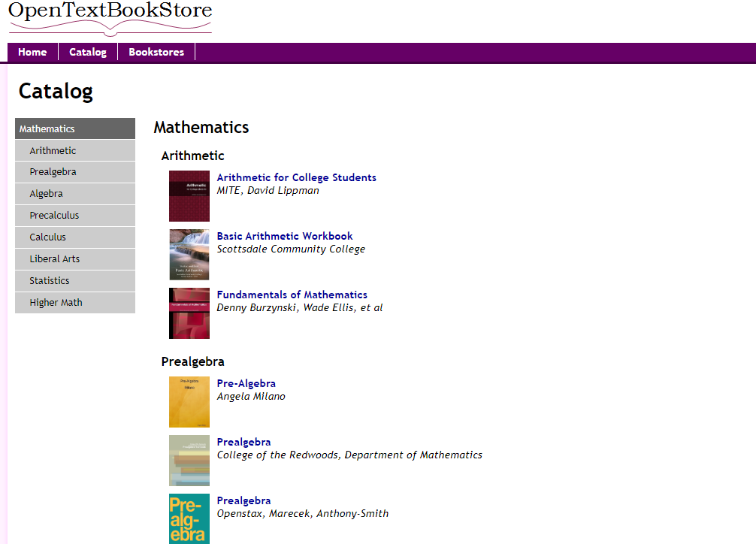Image resolution: width=756 pixels, height=544 pixels.
Task: Click teal Openstax Prealgebra cover
Action: point(189,519)
